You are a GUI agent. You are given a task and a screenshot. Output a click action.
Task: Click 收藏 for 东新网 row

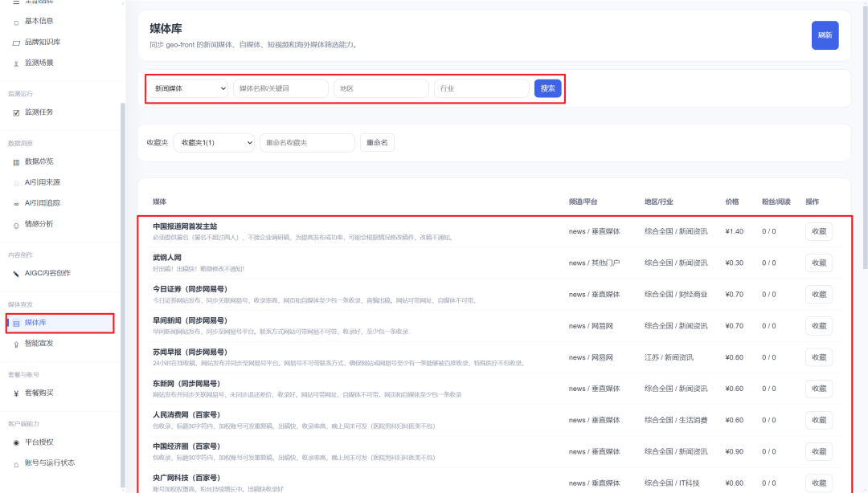tap(819, 389)
